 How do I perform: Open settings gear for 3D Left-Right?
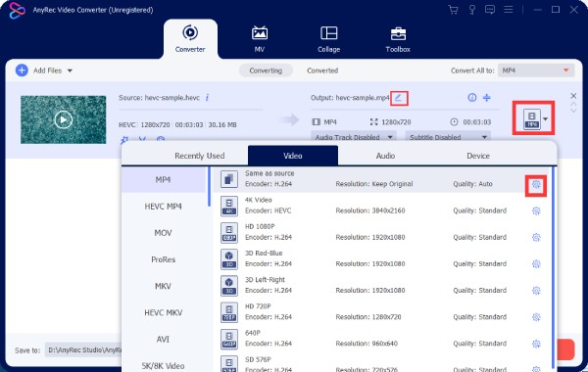point(536,291)
